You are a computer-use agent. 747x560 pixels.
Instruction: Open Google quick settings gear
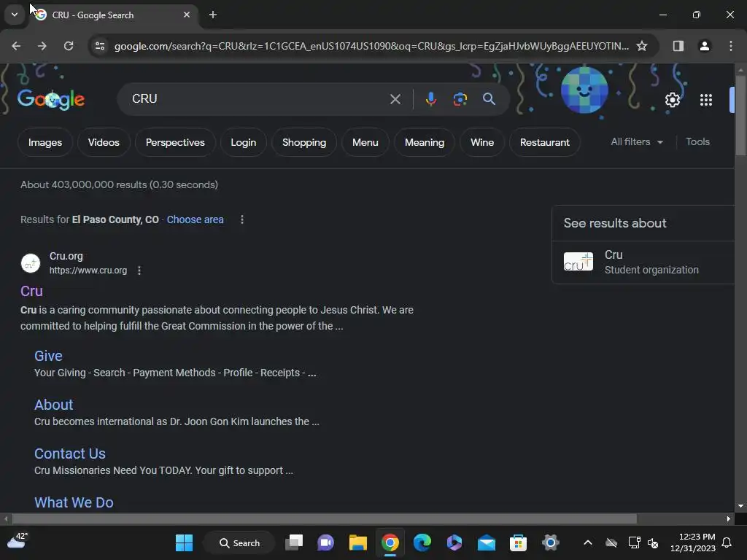click(672, 99)
